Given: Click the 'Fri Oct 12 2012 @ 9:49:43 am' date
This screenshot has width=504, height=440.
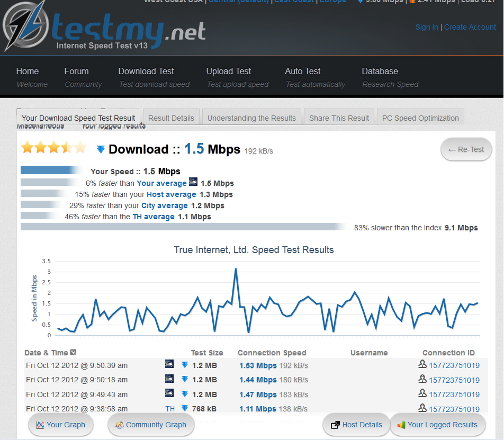Looking at the screenshot, I should [77, 394].
